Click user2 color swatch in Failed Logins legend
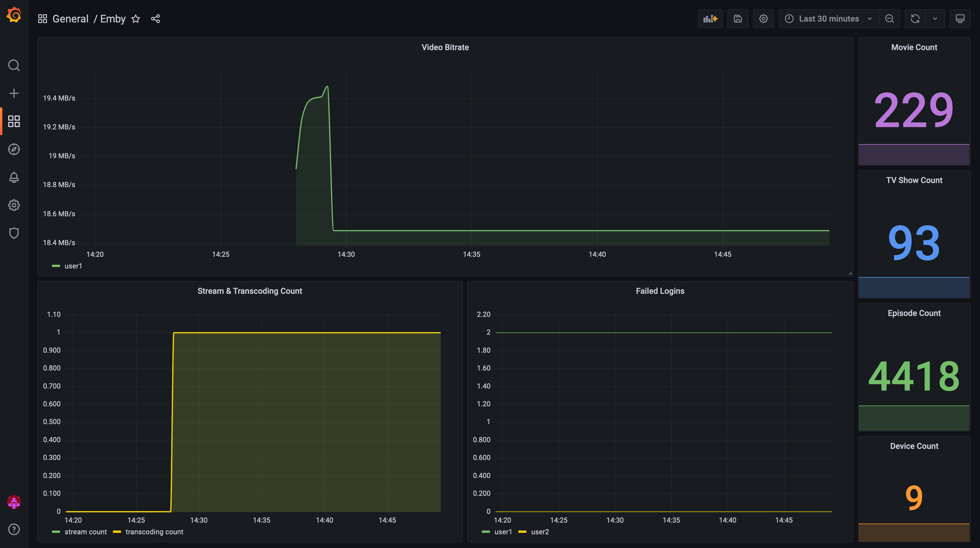The width and height of the screenshot is (980, 548). (x=523, y=532)
